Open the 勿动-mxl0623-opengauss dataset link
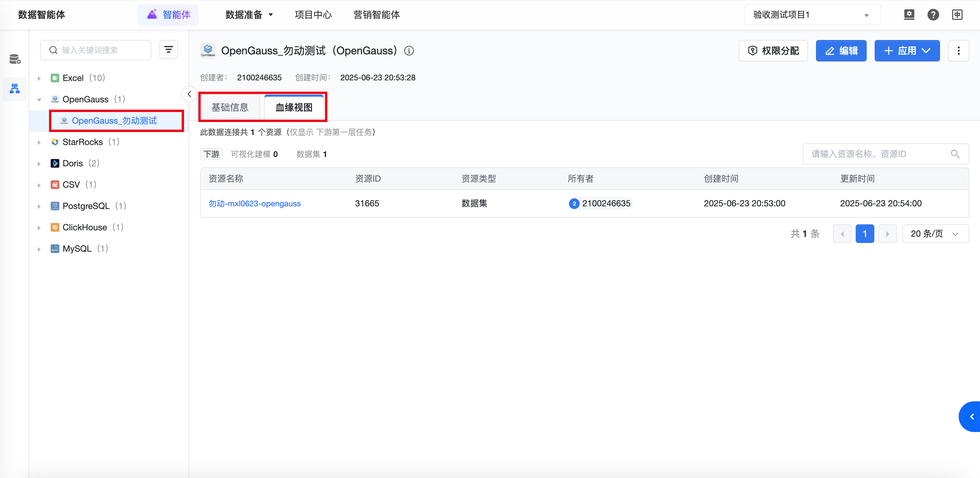This screenshot has width=980, height=478. click(255, 203)
